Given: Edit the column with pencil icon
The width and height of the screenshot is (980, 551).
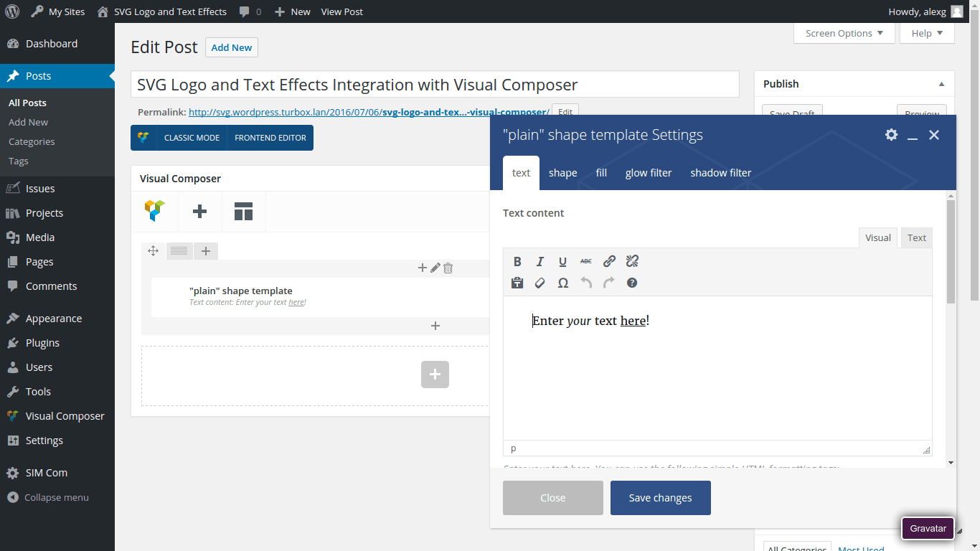Looking at the screenshot, I should tap(435, 268).
